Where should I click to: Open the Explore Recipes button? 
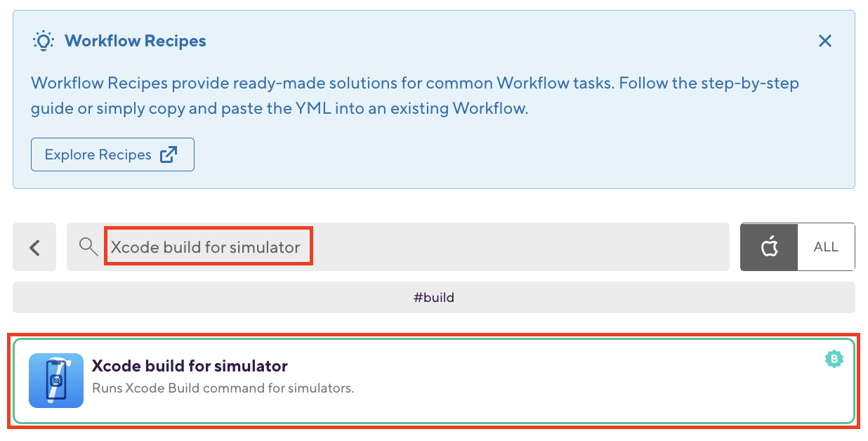(112, 154)
